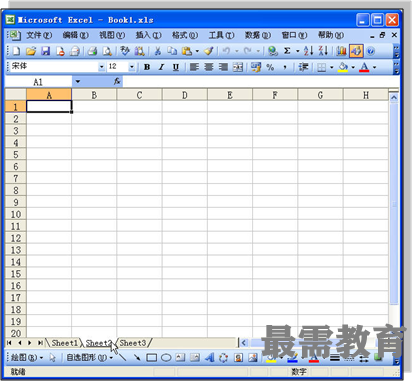
Task: Switch to the Sheet1 tab
Action: pos(64,343)
